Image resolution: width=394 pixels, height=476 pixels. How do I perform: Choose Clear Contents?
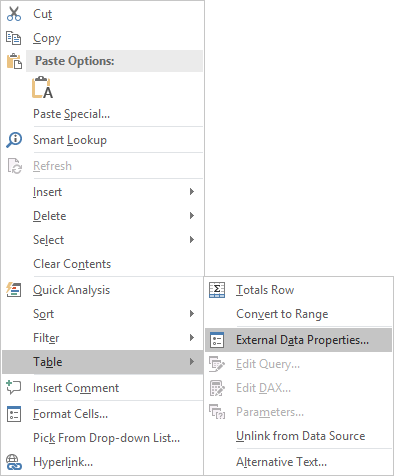tap(102, 264)
